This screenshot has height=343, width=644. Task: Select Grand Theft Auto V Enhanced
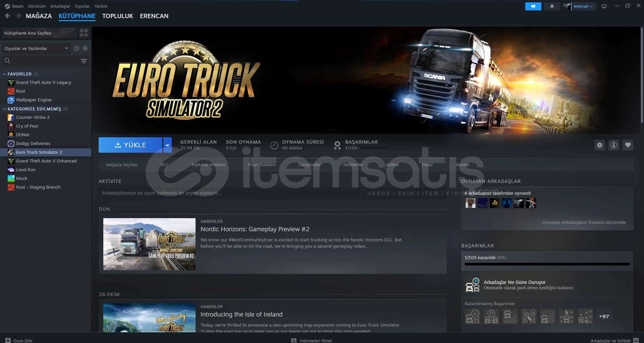[x=46, y=161]
